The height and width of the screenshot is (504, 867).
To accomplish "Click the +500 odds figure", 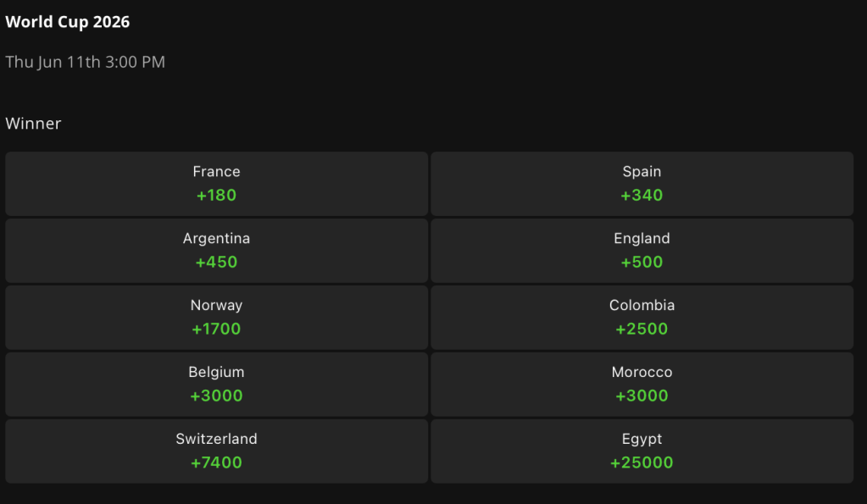I will pos(642,262).
